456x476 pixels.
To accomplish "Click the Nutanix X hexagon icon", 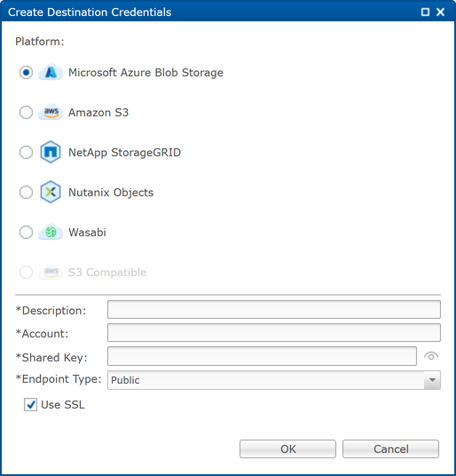I will [x=51, y=192].
